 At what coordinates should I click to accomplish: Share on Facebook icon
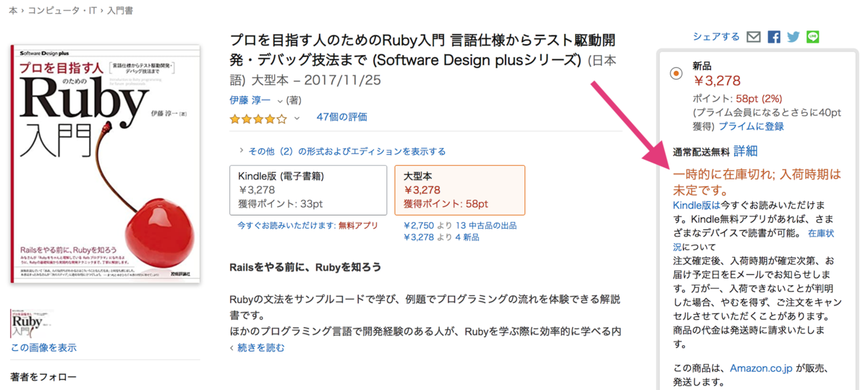(774, 37)
